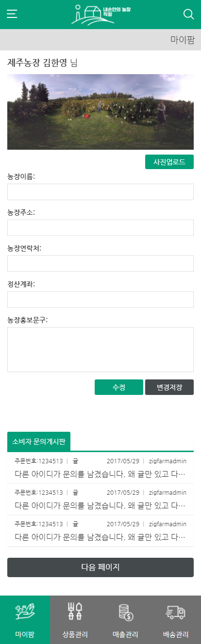Click the 농장홍보문구 text area

click(100, 349)
